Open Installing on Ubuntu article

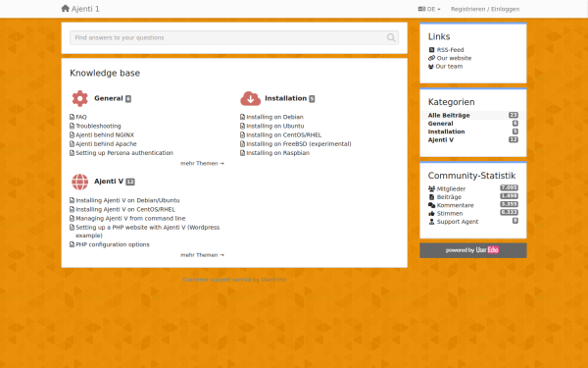(274, 126)
